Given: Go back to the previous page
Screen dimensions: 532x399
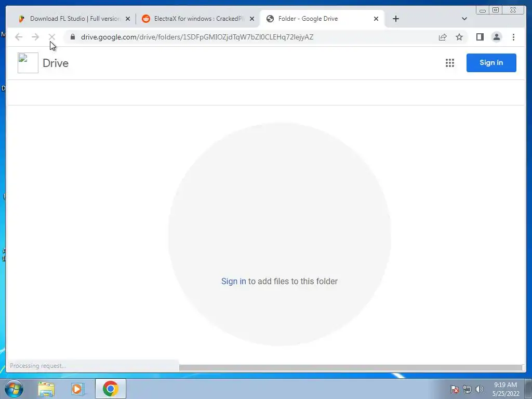Looking at the screenshot, I should (x=19, y=37).
